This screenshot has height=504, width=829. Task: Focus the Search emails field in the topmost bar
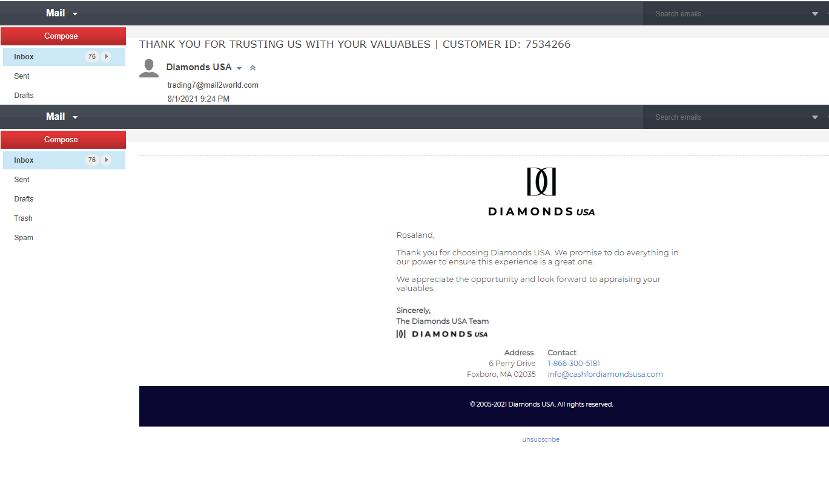click(727, 13)
